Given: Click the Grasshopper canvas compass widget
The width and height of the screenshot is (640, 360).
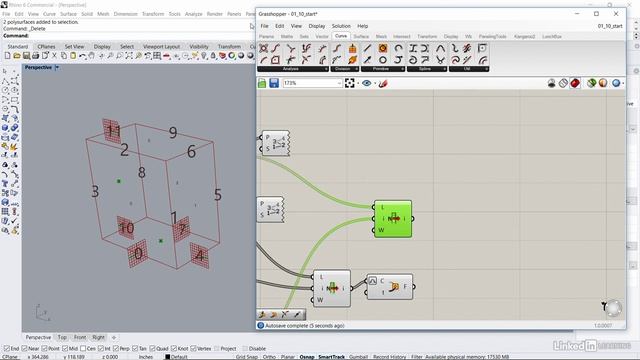Looking at the screenshot, I should (x=612, y=308).
